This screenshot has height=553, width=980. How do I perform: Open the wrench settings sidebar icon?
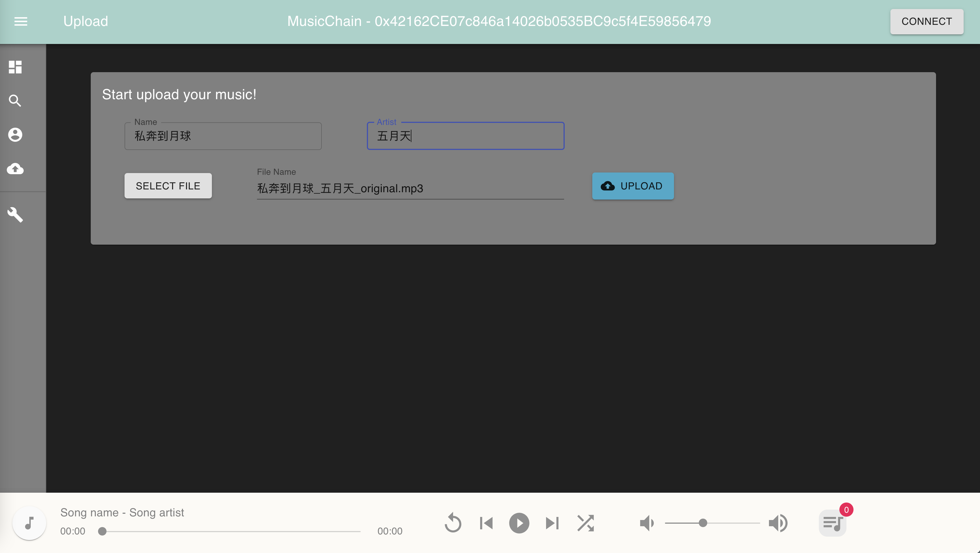(15, 215)
